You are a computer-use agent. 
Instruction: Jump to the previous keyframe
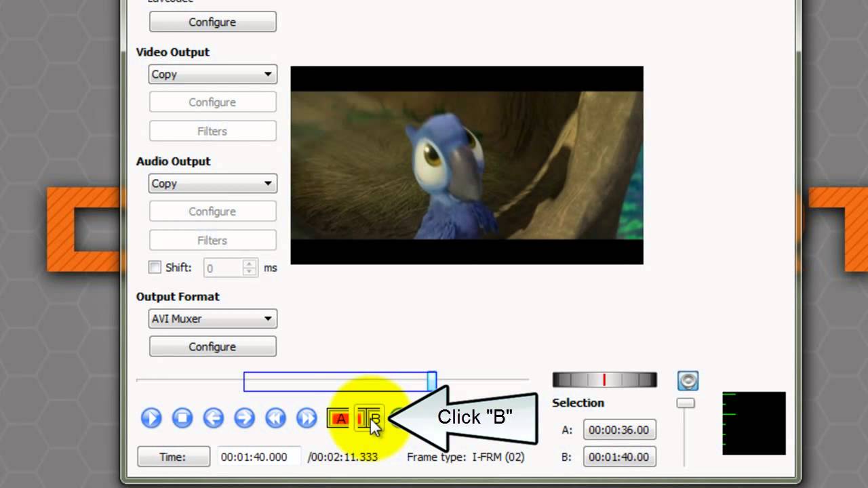[276, 418]
